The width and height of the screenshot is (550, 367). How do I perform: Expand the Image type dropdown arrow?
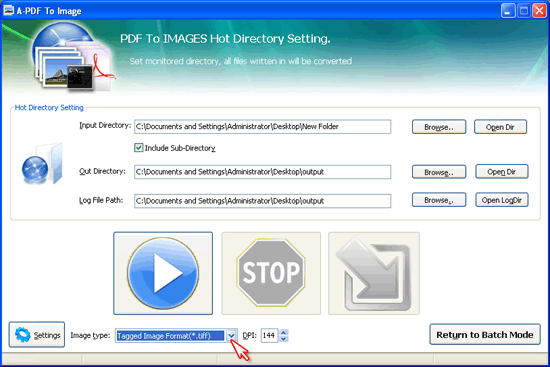click(231, 336)
